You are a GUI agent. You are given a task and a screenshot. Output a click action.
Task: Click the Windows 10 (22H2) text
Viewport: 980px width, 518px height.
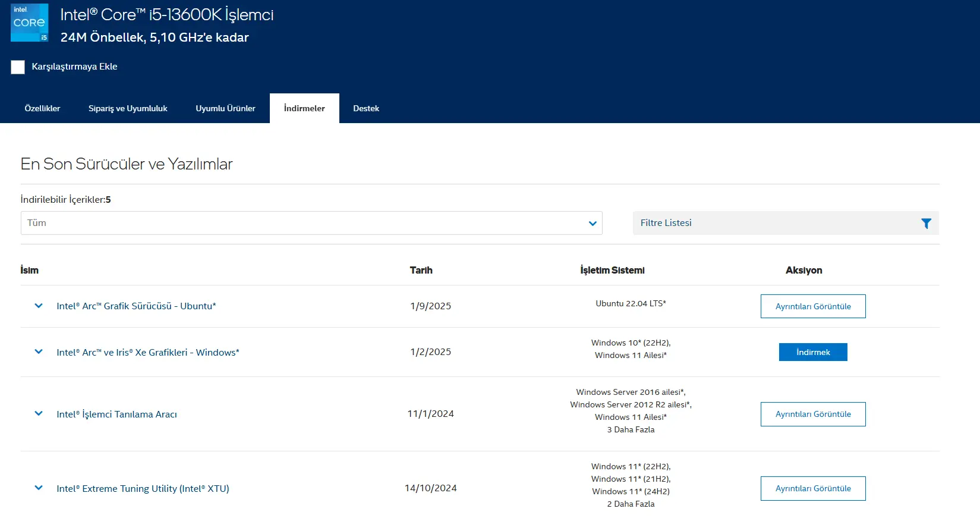click(x=631, y=343)
